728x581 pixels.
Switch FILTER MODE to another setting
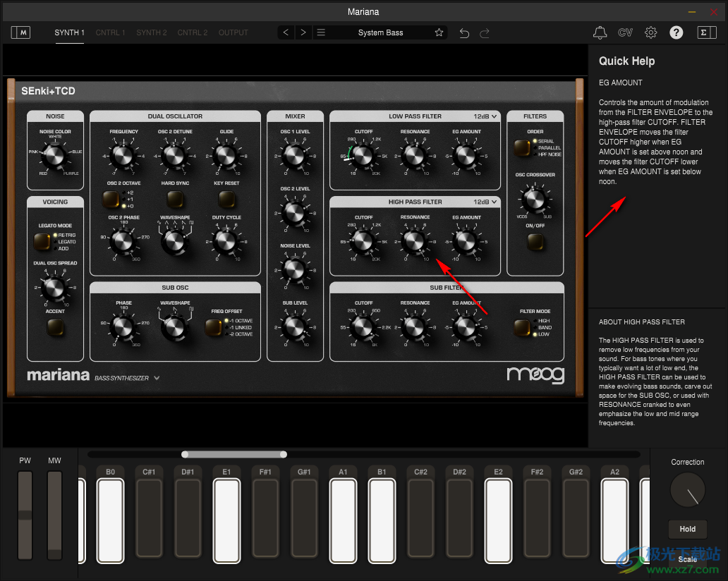point(522,327)
